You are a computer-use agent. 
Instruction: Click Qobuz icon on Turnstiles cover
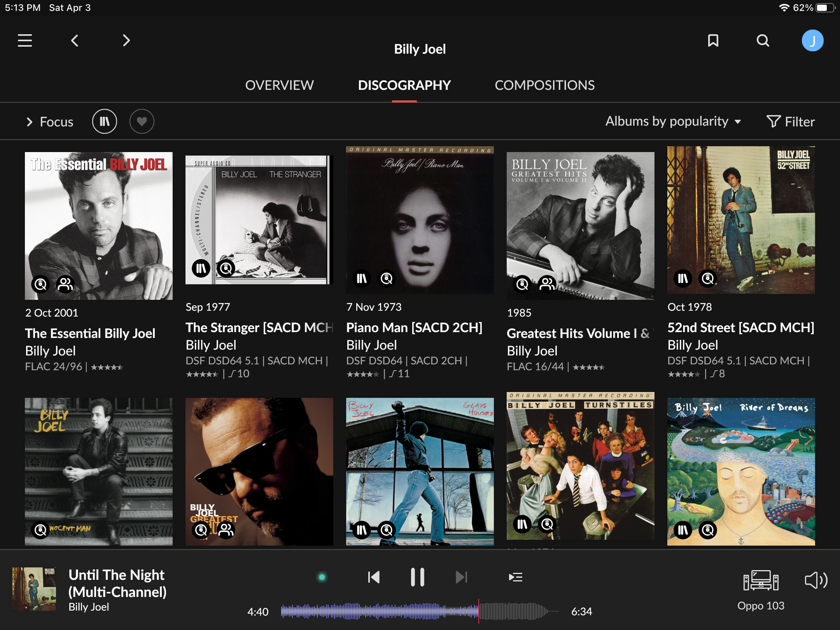547,524
